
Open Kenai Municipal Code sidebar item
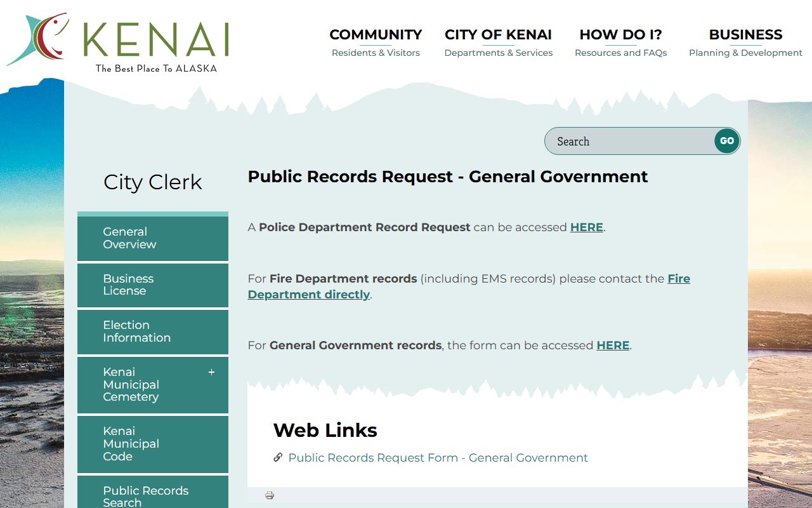click(x=153, y=444)
